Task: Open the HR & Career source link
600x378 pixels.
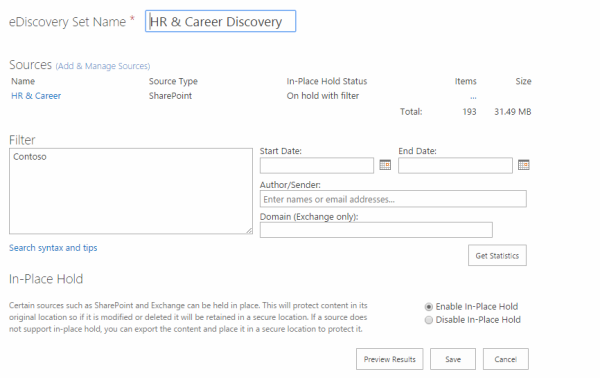Action: click(x=36, y=96)
